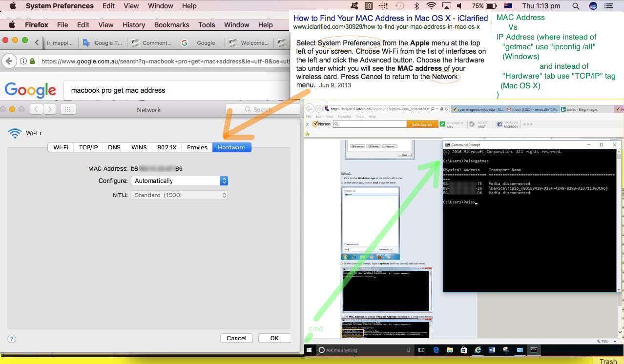Open the iClarified MAC address article link
The height and width of the screenshot is (364, 624).
point(391,18)
